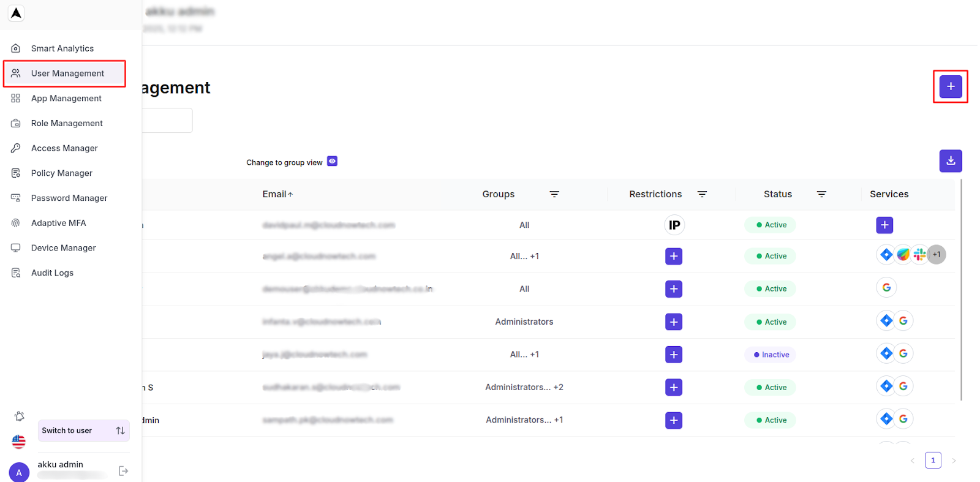The height and width of the screenshot is (482, 980).
Task: Add restriction for the Administrators group row
Action: [674, 322]
